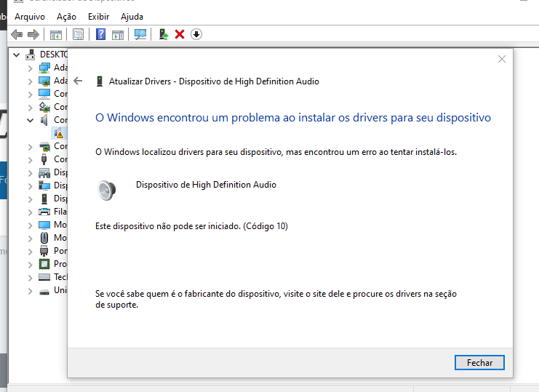
Task: Click the device icon beside Atualizar Drivers title
Action: click(100, 81)
